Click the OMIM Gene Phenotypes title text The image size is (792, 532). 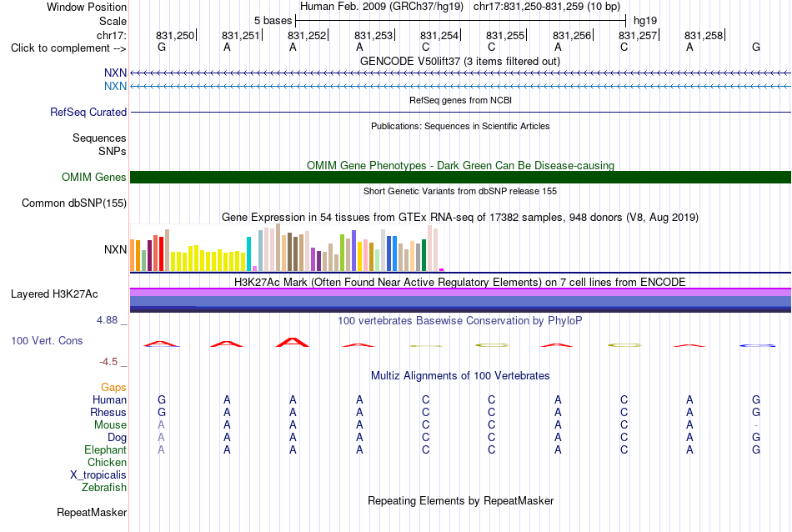[460, 165]
